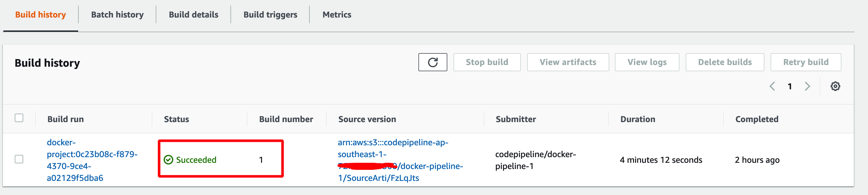Image resolution: width=868 pixels, height=195 pixels.
Task: Open table preferences gear icon
Action: [835, 86]
